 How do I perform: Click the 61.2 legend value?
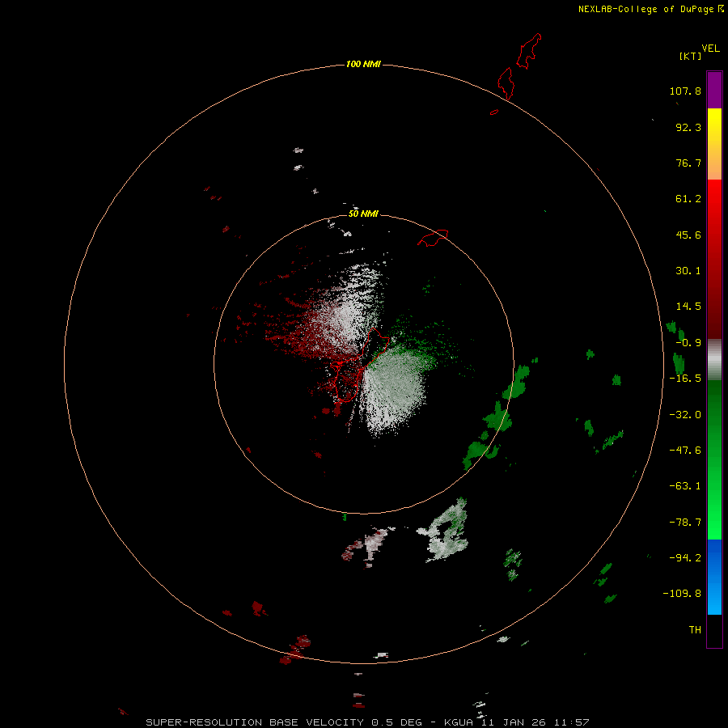[x=688, y=199]
